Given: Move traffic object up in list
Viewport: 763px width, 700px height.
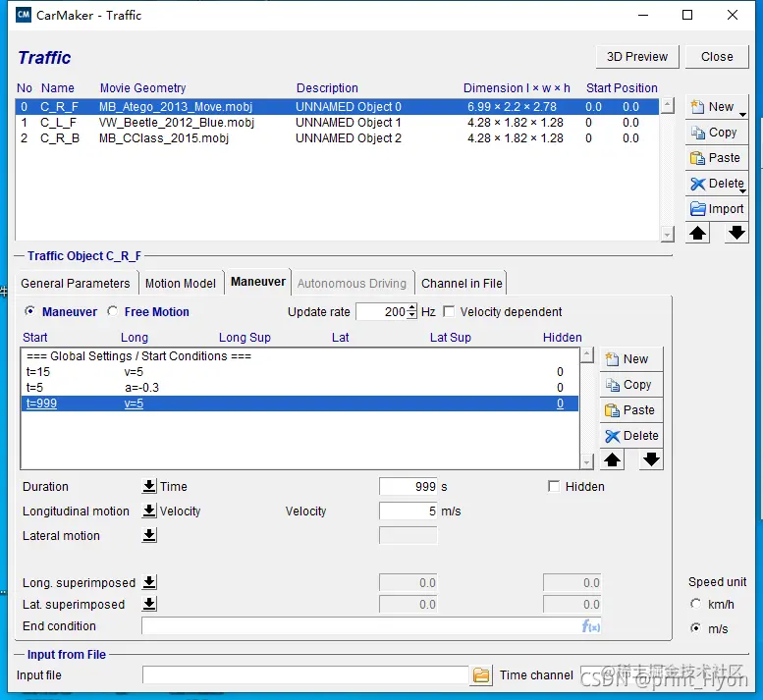Looking at the screenshot, I should click(697, 233).
